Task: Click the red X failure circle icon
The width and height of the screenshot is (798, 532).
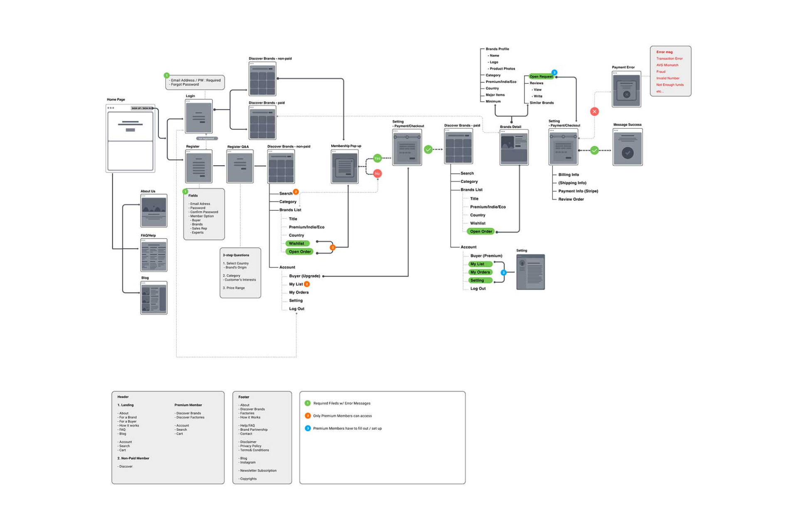Action: 594,111
